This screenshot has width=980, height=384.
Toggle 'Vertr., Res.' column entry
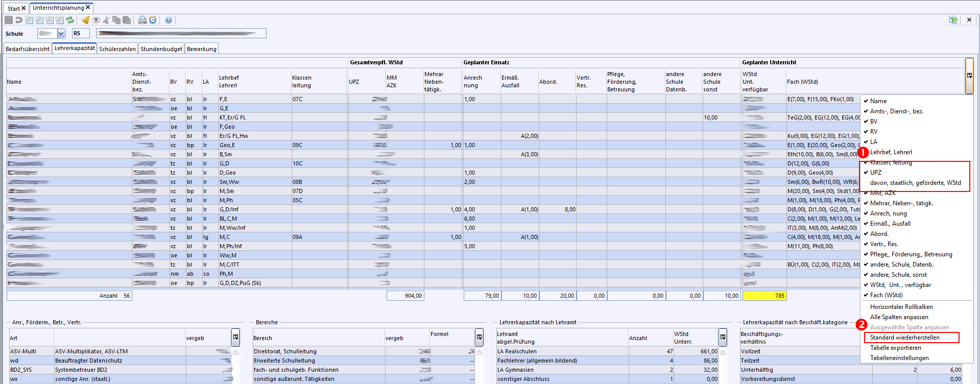click(x=885, y=244)
